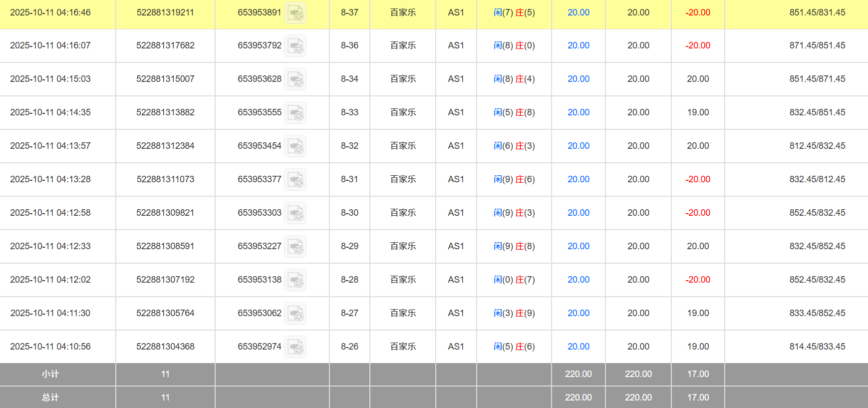Screen dimensions: 868x408
Task: Click replay icon beside 653953227
Action: point(295,247)
